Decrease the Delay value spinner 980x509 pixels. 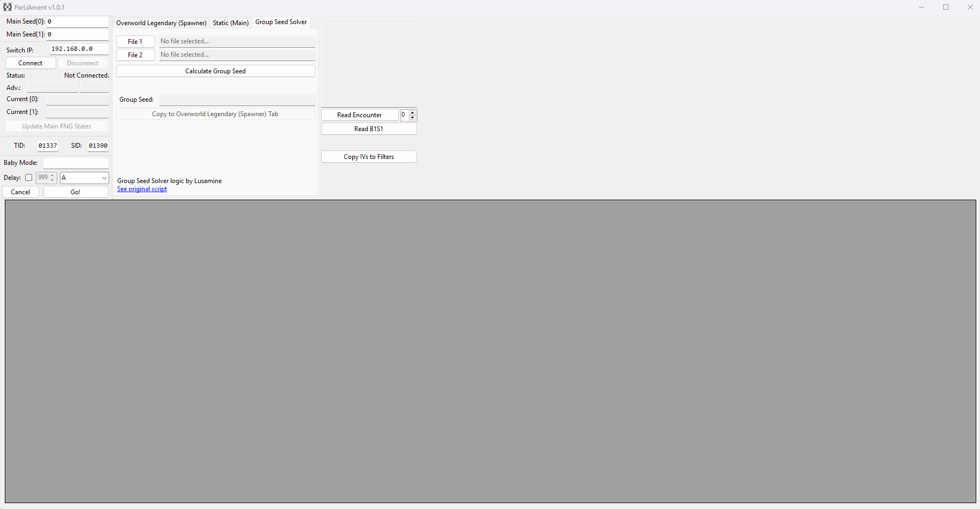click(52, 180)
